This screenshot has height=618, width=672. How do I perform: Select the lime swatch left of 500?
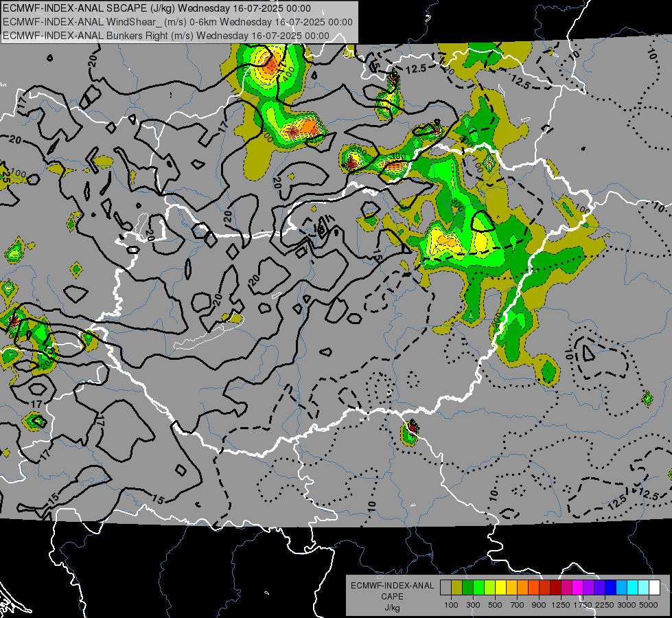[x=489, y=588]
